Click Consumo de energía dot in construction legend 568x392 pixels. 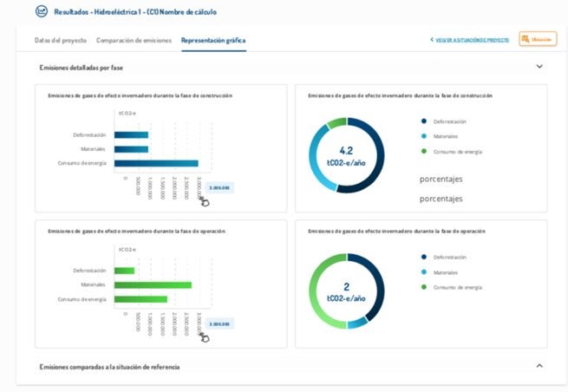click(424, 151)
